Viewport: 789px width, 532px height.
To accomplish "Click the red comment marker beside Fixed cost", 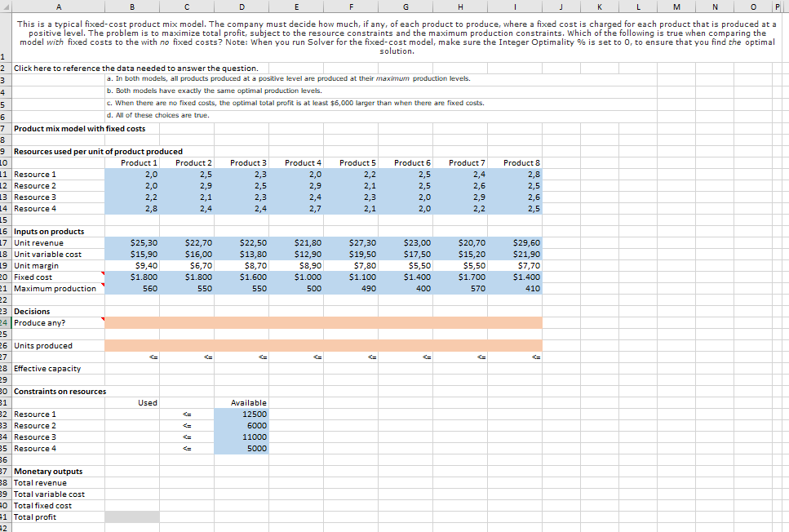I will tap(104, 274).
